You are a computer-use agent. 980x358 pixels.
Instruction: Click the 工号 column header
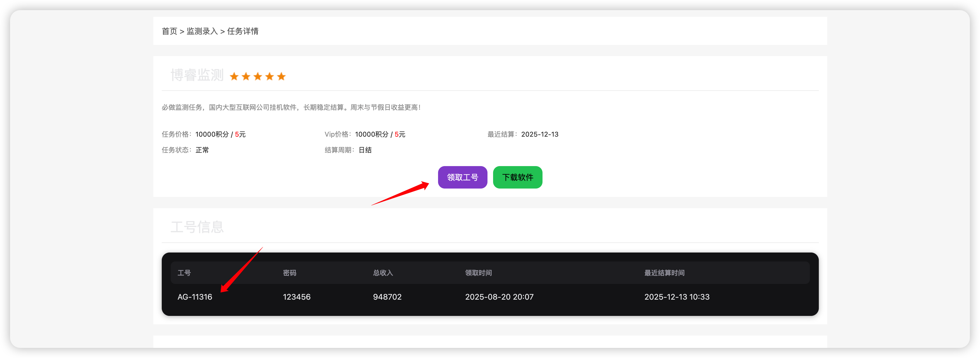click(184, 273)
